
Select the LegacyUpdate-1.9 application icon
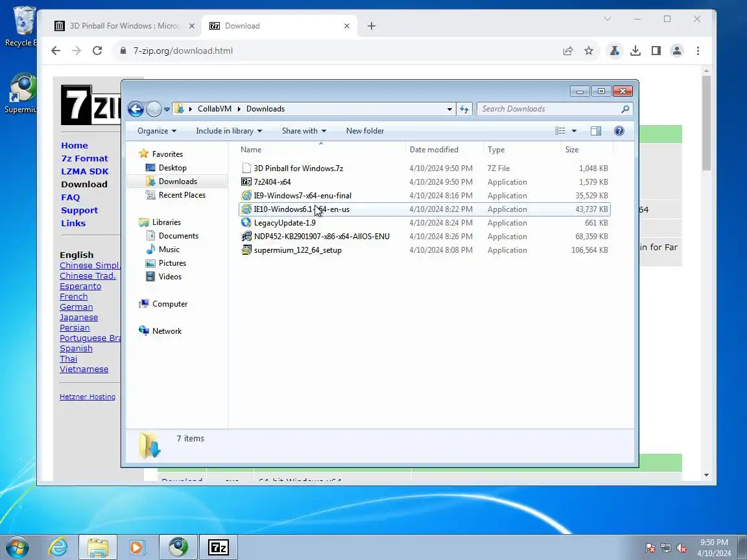[x=246, y=222]
